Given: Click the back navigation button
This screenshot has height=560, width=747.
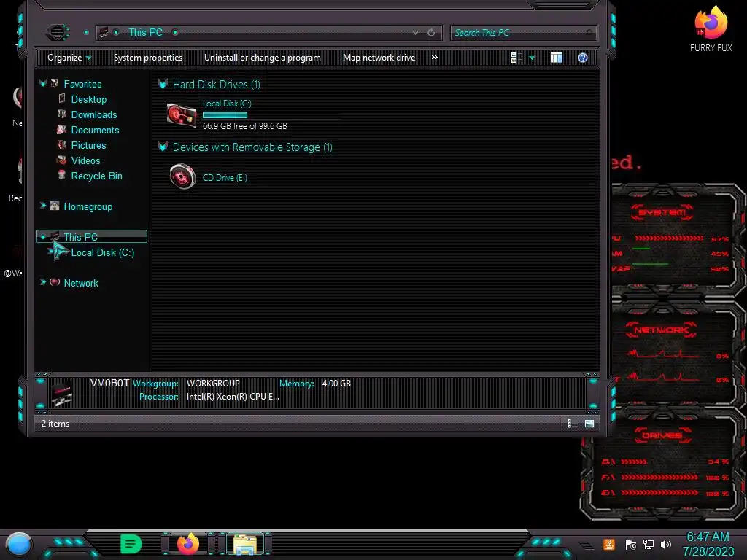Looking at the screenshot, I should (x=58, y=32).
